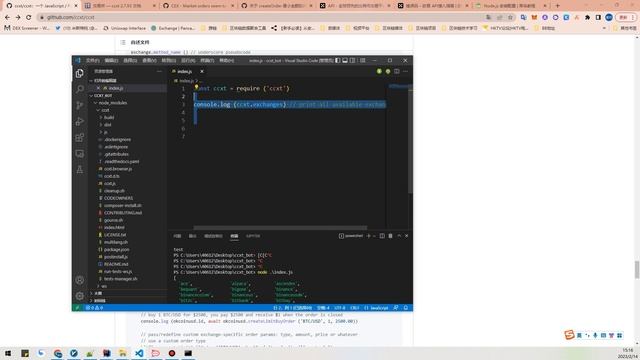Open LICENSE.txt in the explorer
This screenshot has width=640, height=360.
pyautogui.click(x=115, y=235)
